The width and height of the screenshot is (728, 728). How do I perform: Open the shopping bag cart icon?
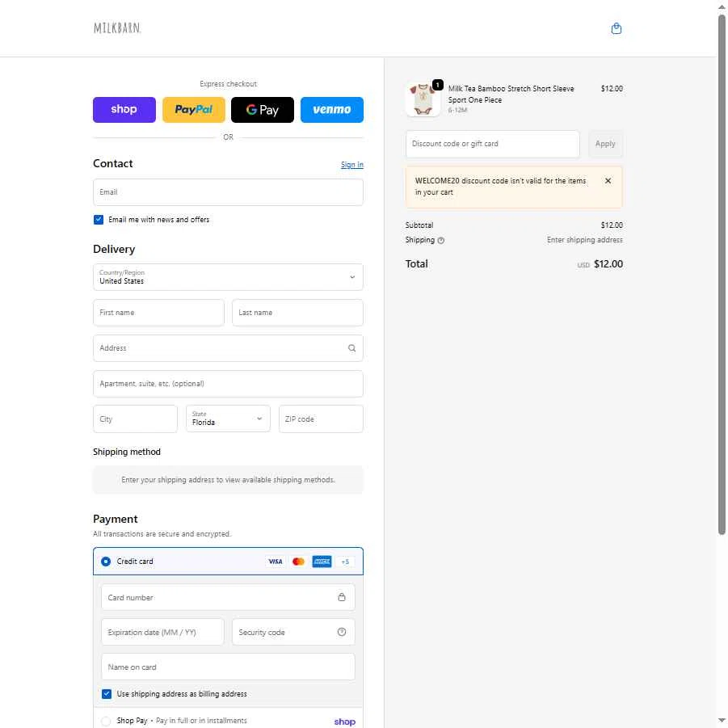click(616, 29)
